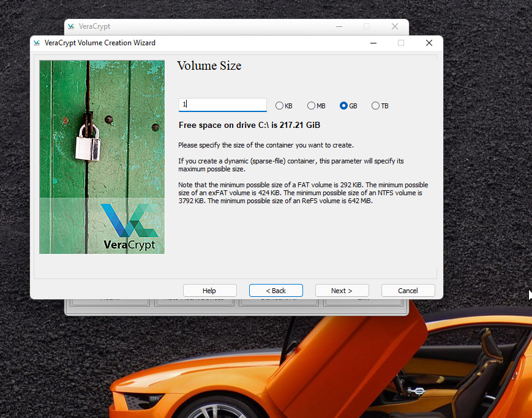Click the minimum FAT volume size note
Viewport: 532px width, 418px height.
[303, 193]
